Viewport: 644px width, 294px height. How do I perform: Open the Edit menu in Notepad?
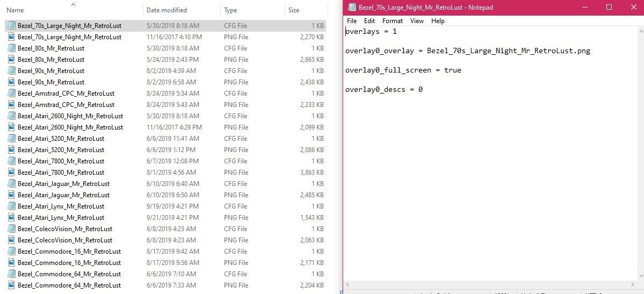point(369,21)
